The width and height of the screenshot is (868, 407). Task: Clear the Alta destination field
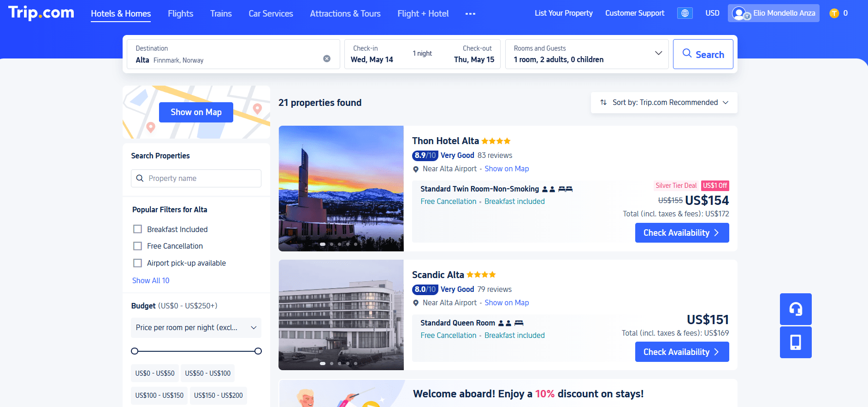tap(327, 58)
